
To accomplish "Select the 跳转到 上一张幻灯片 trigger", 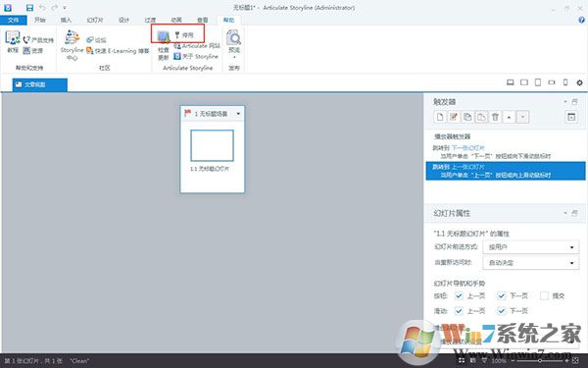I will coord(506,171).
